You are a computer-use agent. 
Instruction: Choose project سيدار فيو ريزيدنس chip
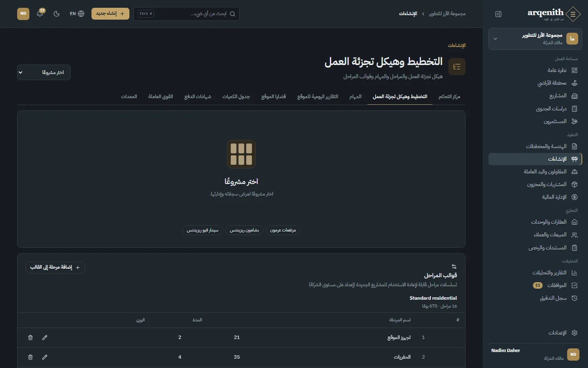click(x=203, y=230)
